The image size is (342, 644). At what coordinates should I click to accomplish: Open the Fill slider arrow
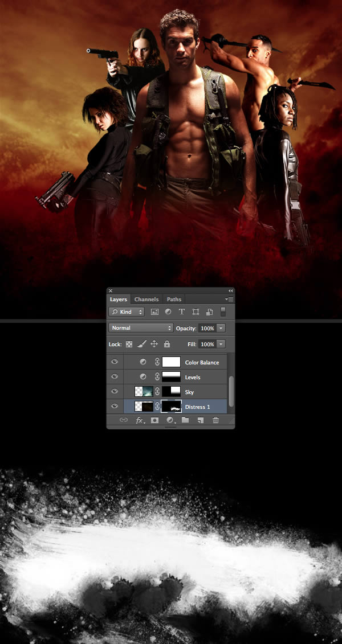[221, 344]
